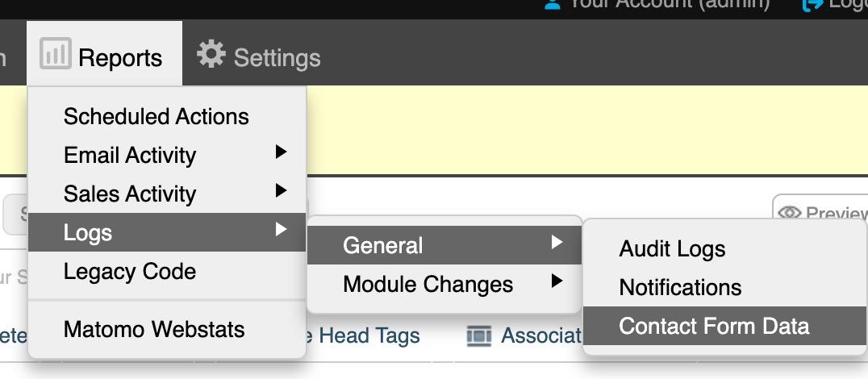The width and height of the screenshot is (868, 379).
Task: Click the Preview eye icon
Action: tap(790, 212)
